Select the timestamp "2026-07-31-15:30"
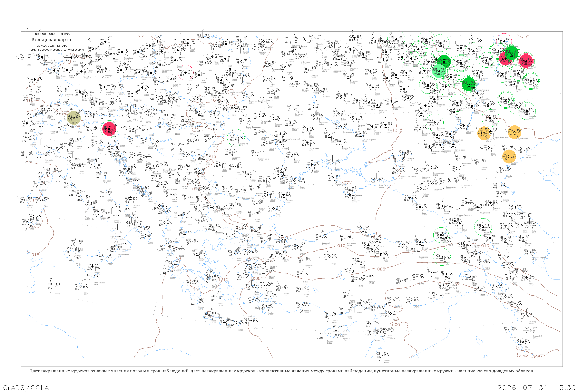Screen dimensions: 588x392 pos(537,387)
